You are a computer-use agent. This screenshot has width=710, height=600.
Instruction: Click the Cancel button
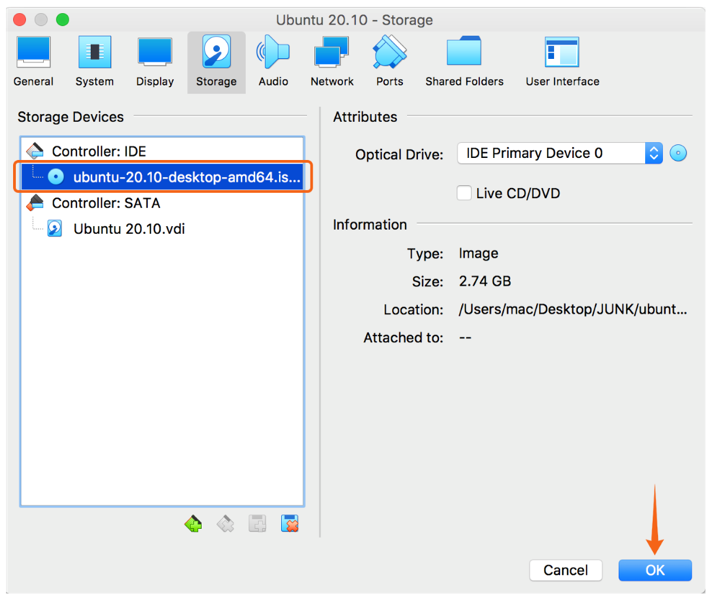[566, 570]
